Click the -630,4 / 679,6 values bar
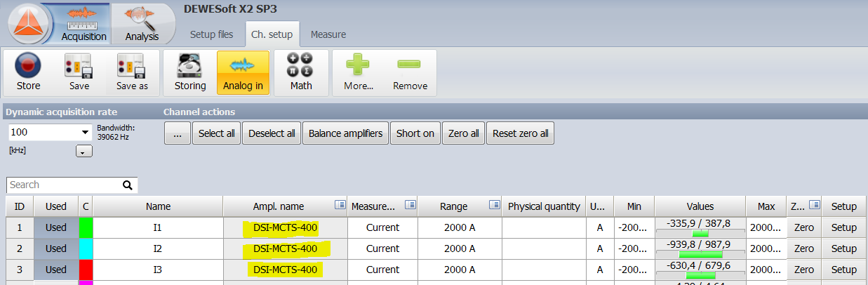The height and width of the screenshot is (285, 868). [x=700, y=270]
